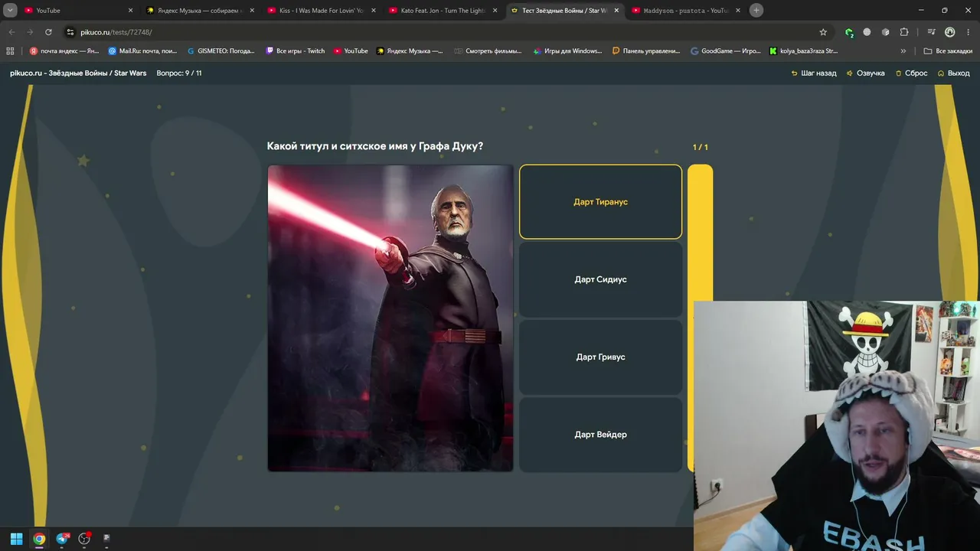Open the Все игры - Twitch bookmark
Screen dimensions: 980x551
[x=296, y=51]
